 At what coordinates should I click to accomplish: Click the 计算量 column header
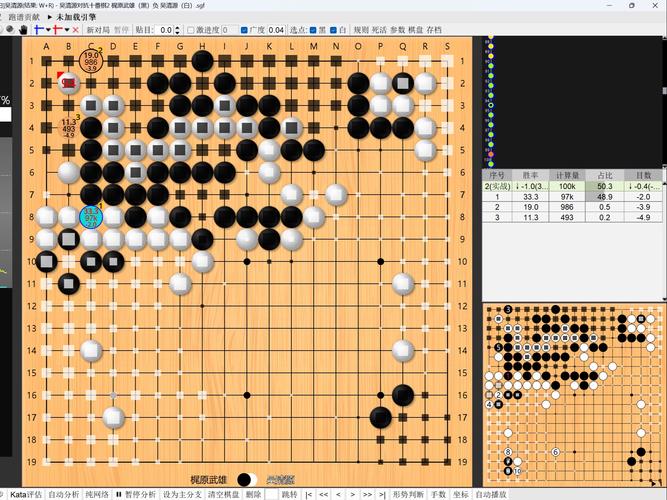pyautogui.click(x=567, y=175)
